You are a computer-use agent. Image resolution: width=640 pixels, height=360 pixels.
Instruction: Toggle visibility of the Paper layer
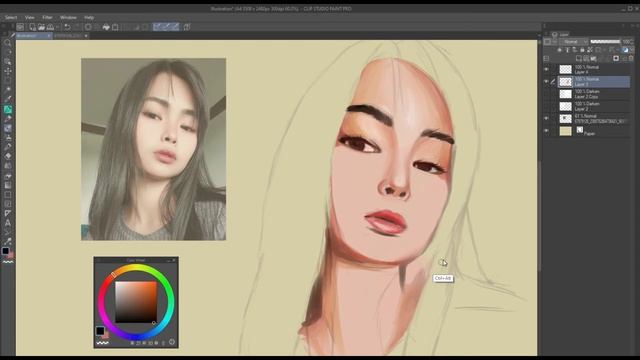coord(546,131)
